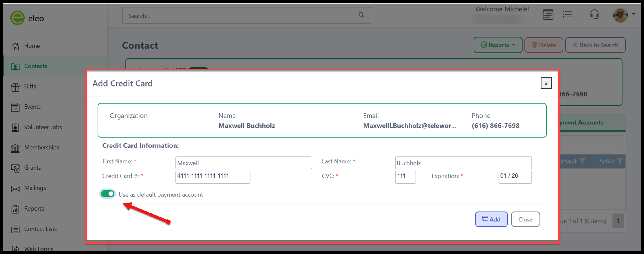Close the Add Credit Card dialog with X
This screenshot has height=254, width=644.
546,83
